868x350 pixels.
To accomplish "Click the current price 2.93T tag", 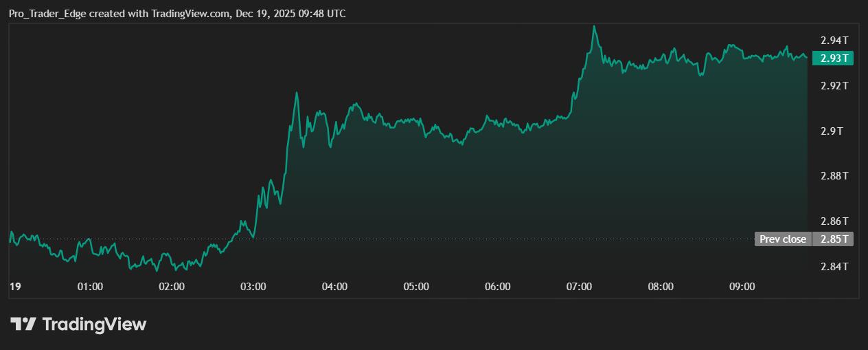I will (x=833, y=58).
